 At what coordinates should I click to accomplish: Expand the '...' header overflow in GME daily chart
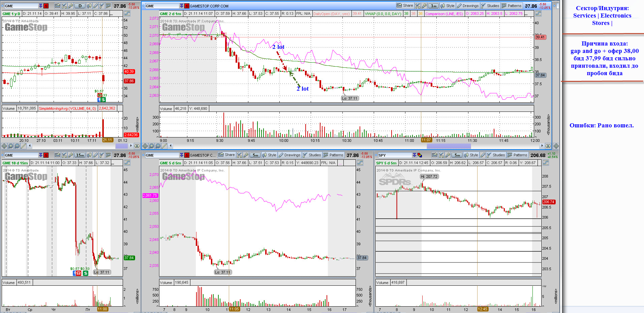112,13
